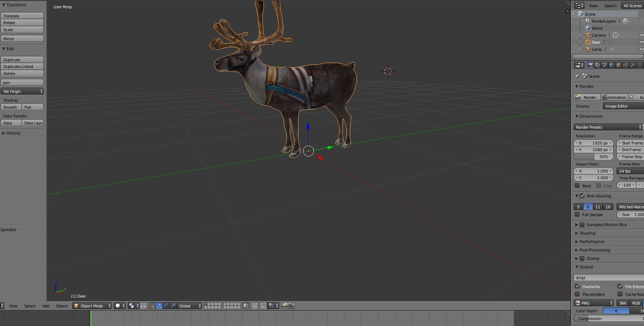Switch to World properties tab
The width and height of the screenshot is (644, 326).
pos(611,65)
